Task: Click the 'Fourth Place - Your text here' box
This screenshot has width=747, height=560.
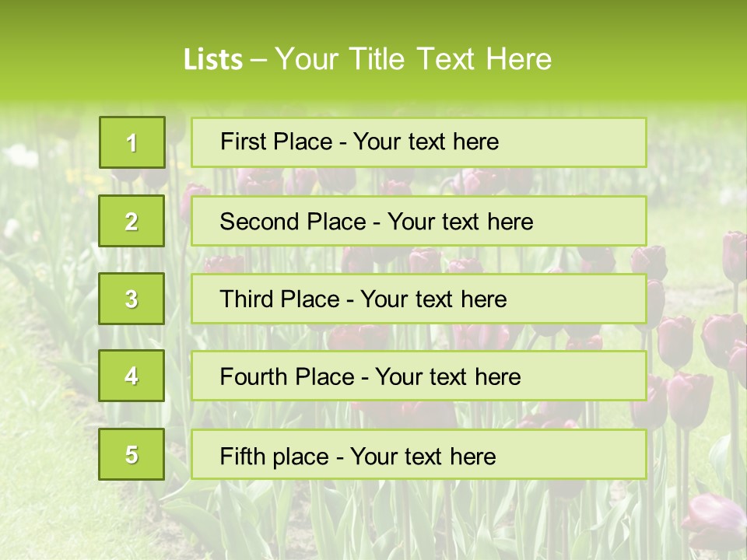Action: (x=419, y=376)
